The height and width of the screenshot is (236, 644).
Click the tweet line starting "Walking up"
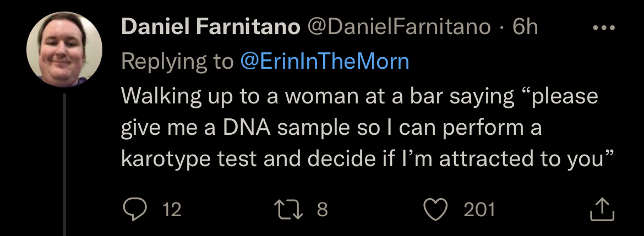coord(359,97)
